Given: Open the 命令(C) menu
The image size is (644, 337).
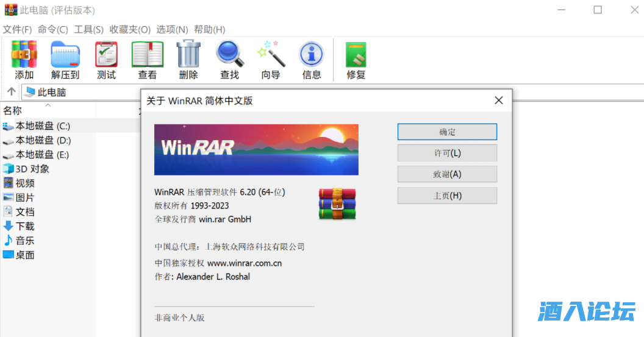Looking at the screenshot, I should tap(52, 29).
